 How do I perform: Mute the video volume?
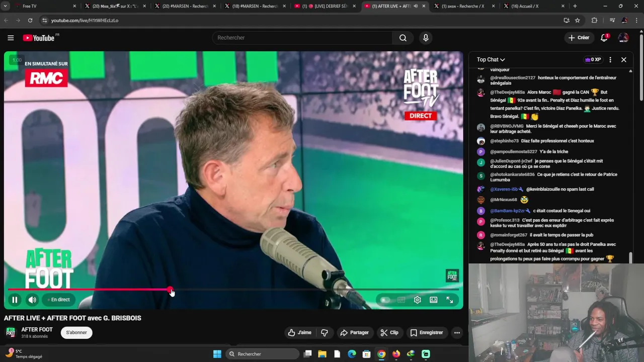(32, 300)
